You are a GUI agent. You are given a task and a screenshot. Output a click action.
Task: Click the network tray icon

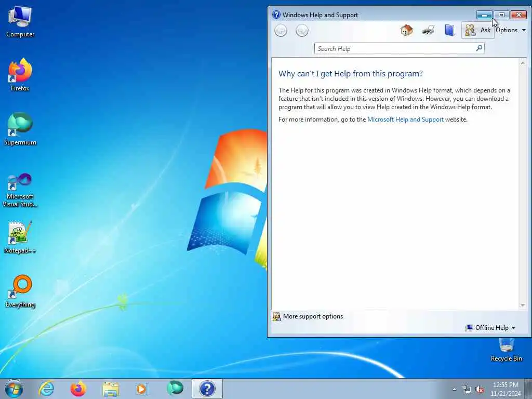click(467, 389)
